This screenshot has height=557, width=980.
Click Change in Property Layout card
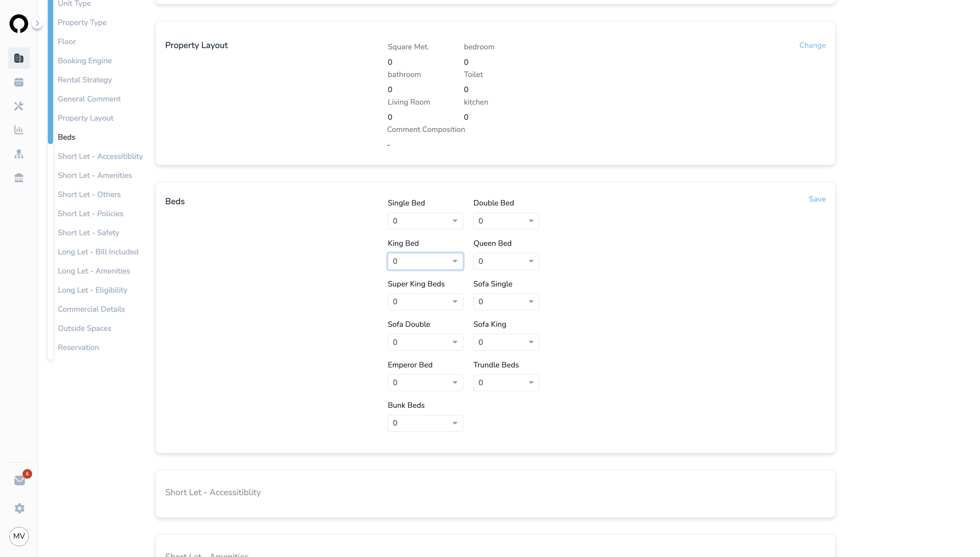tap(812, 45)
